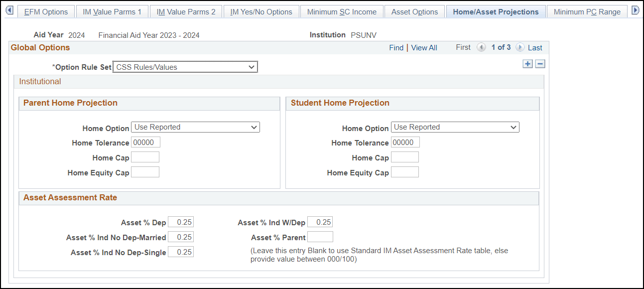This screenshot has height=289, width=644.
Task: Jump to the First Global Options record
Action: (463, 47)
